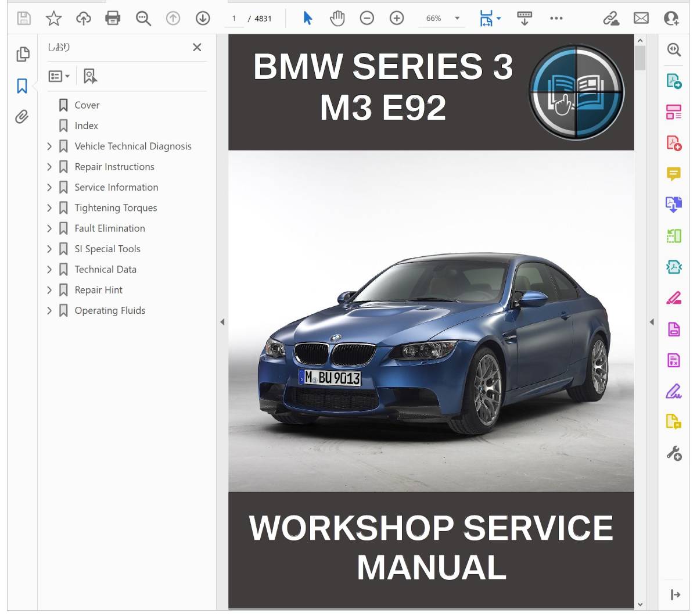
Task: Expand Repair Hint bookmark
Action: [49, 290]
